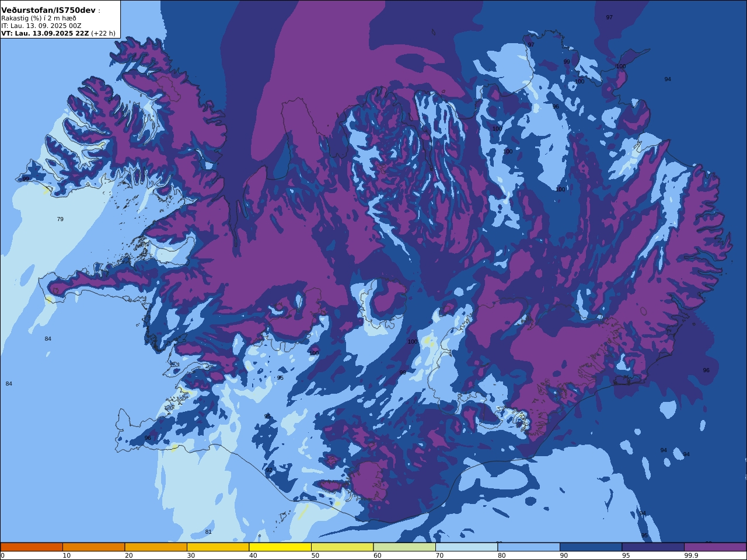Select the golden 30–40 legend swatch
This screenshot has height=560, width=747.
[x=218, y=547]
